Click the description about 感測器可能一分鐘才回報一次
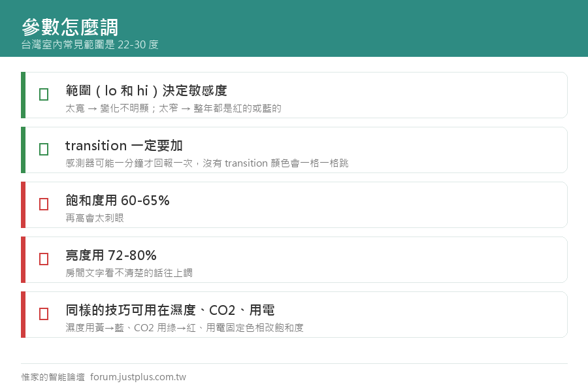 [x=207, y=163]
